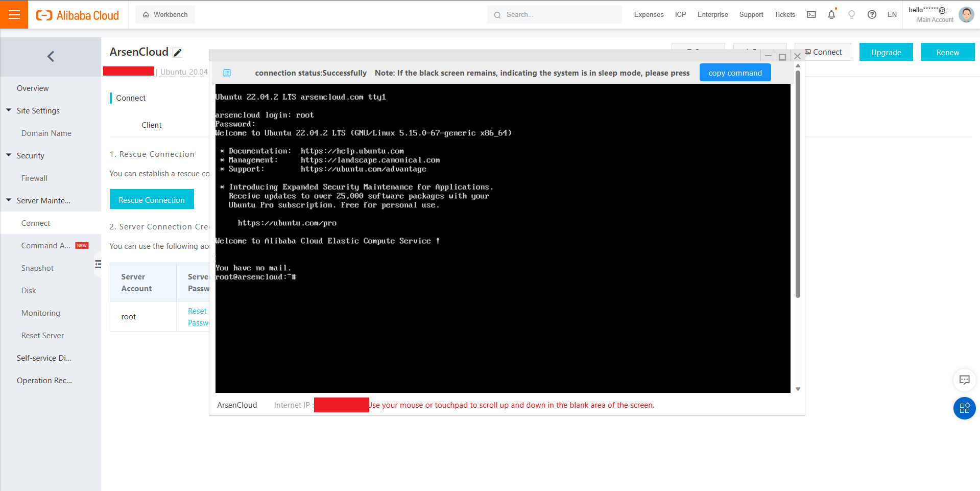Close the terminal dialog window
Viewport: 980px width, 491px height.
click(797, 56)
